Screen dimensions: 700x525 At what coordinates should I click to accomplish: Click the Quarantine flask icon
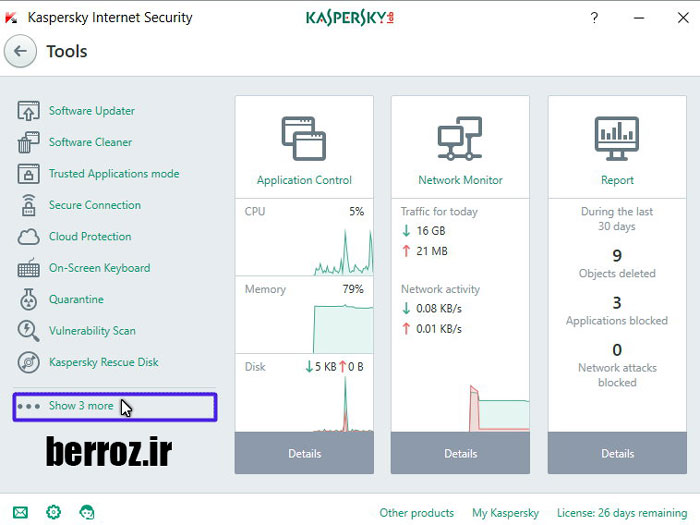tap(29, 299)
